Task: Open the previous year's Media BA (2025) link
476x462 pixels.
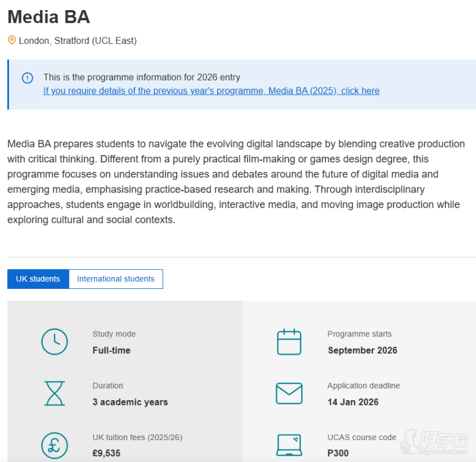Action: pyautogui.click(x=211, y=91)
